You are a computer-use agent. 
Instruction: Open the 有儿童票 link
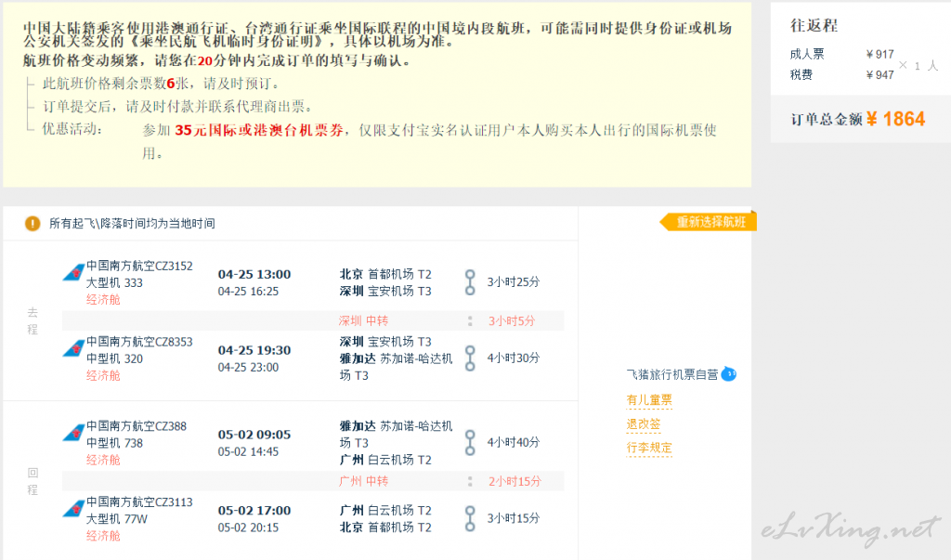tap(649, 400)
